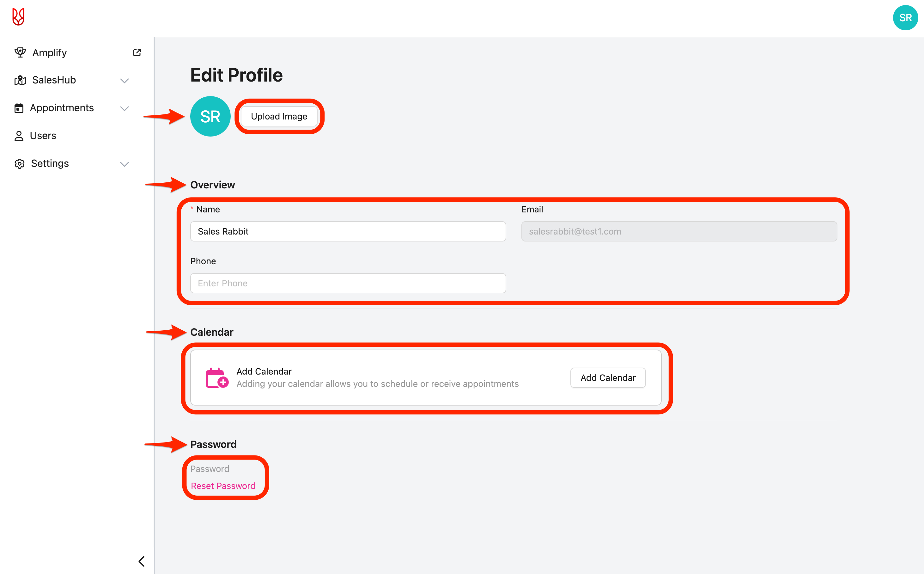The width and height of the screenshot is (924, 574).
Task: Click the Appointments calendar icon
Action: pyautogui.click(x=19, y=108)
